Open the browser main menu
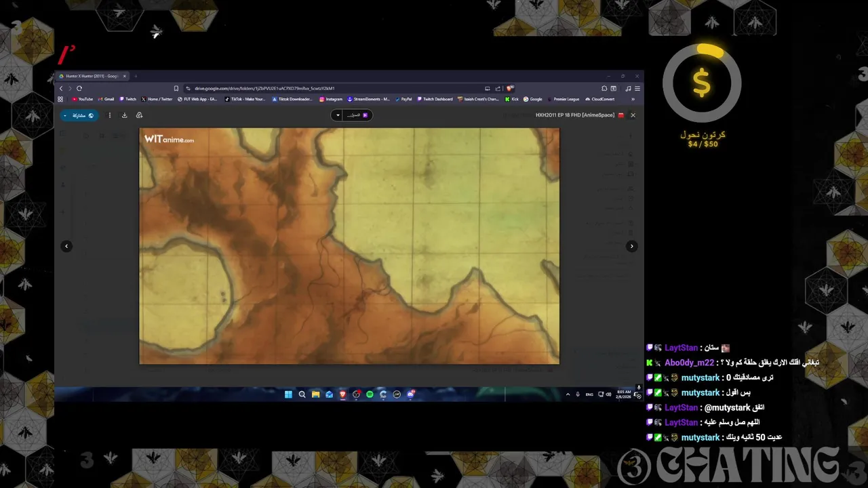The width and height of the screenshot is (868, 488). tap(637, 88)
